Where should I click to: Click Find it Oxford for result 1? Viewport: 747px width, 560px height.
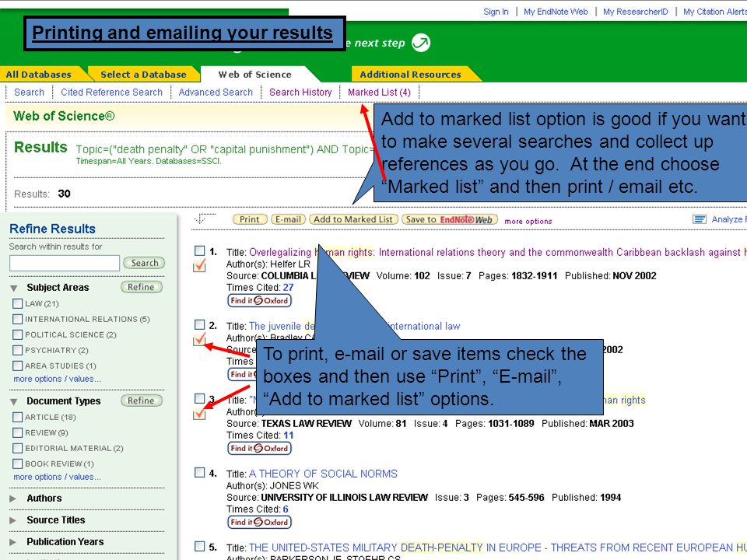pos(259,300)
